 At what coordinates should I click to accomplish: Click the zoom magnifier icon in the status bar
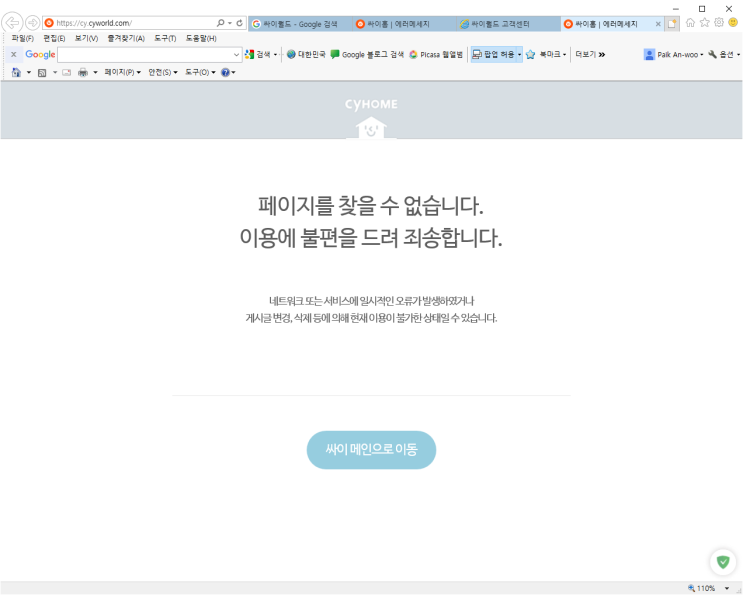click(692, 588)
